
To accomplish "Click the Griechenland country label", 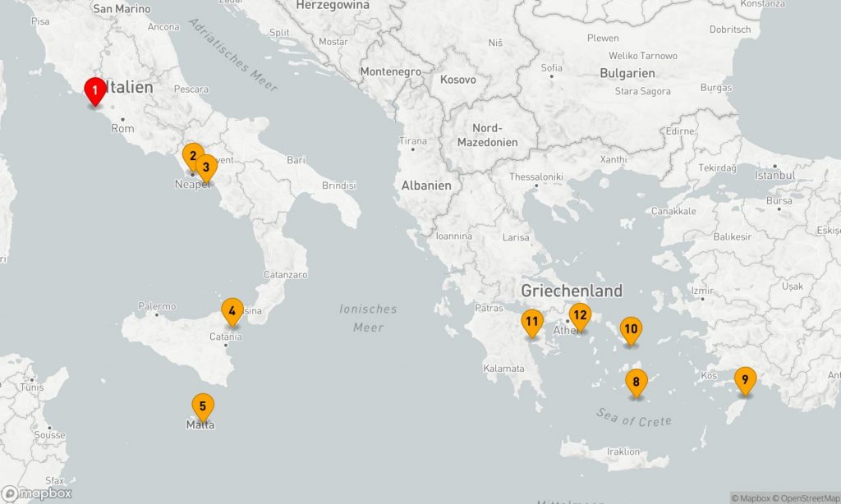I will pos(572,291).
